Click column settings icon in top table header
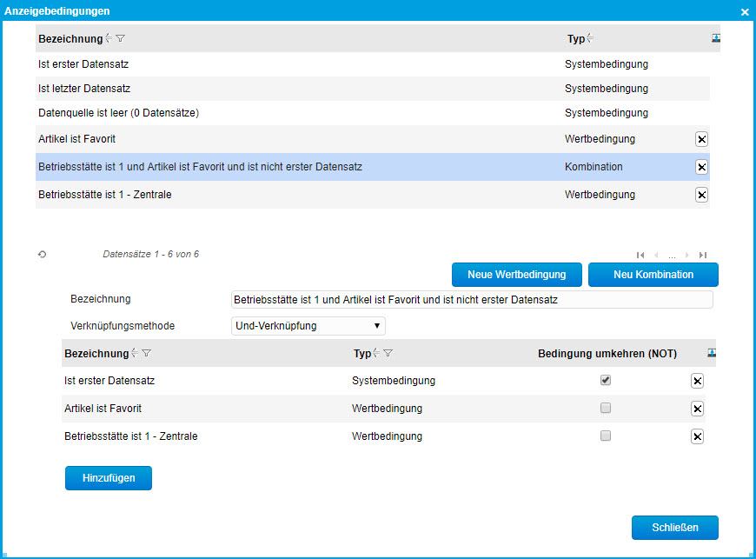 (716, 38)
